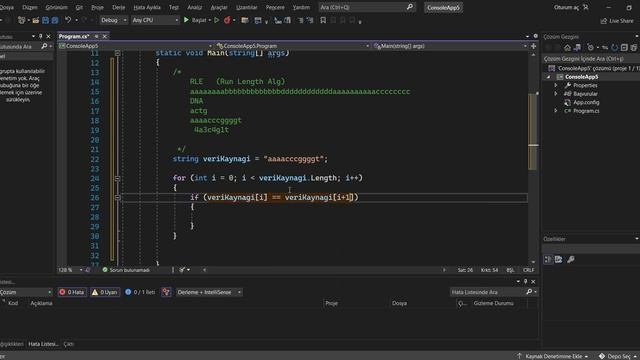Screen dimensions: 640x360
Task: Click the Error List filter funnel icon
Action: (x=166, y=292)
